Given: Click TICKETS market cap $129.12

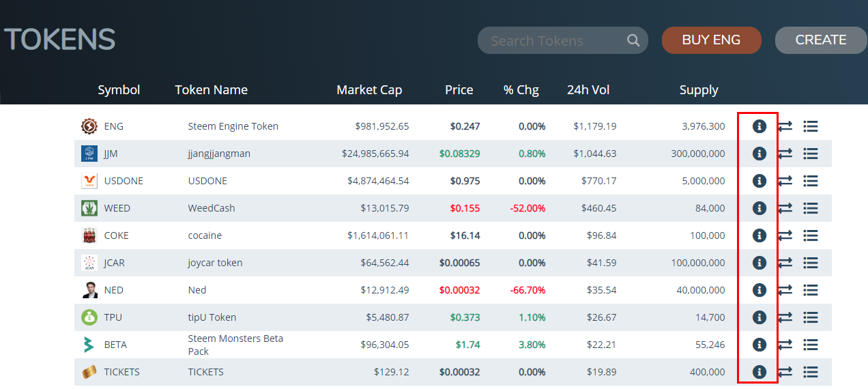Looking at the screenshot, I should (392, 372).
